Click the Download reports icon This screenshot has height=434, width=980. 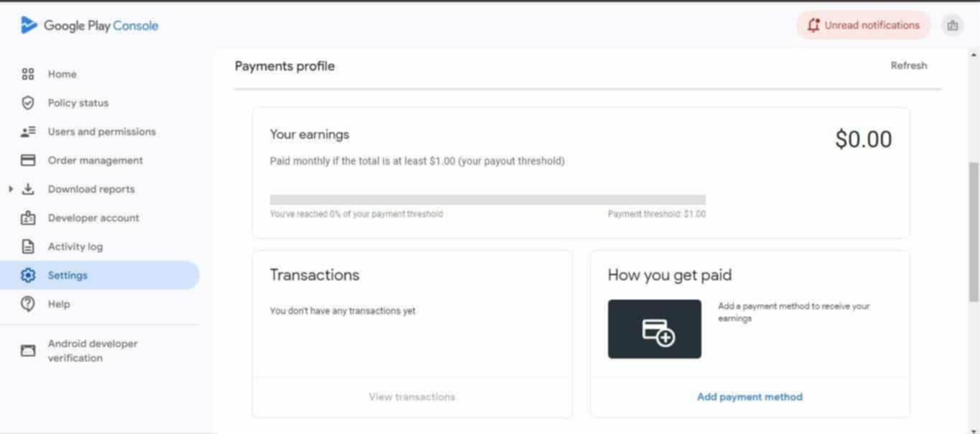28,189
